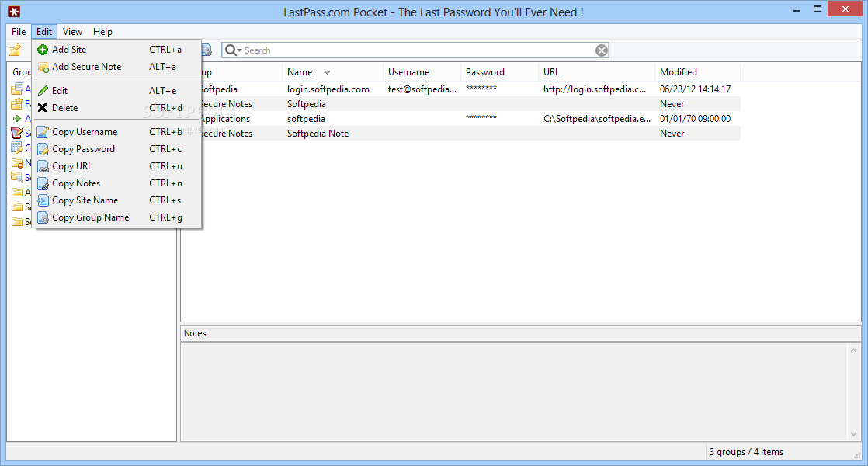The height and width of the screenshot is (466, 868).
Task: Click the Add Site green plus icon
Action: point(43,50)
